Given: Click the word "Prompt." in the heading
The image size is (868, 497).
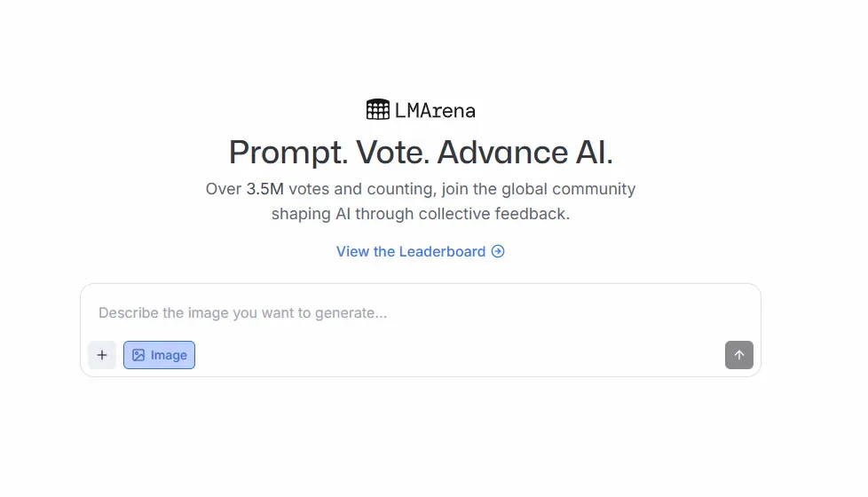Looking at the screenshot, I should click(288, 153).
